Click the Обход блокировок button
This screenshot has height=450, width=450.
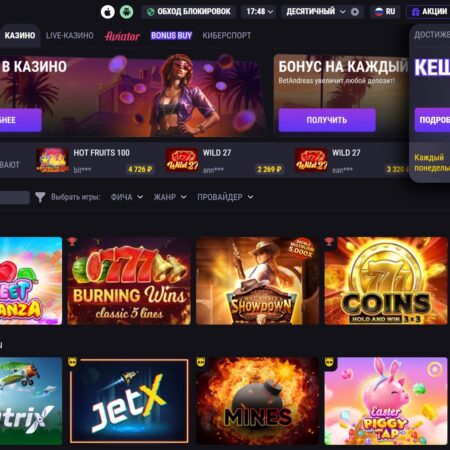189,12
